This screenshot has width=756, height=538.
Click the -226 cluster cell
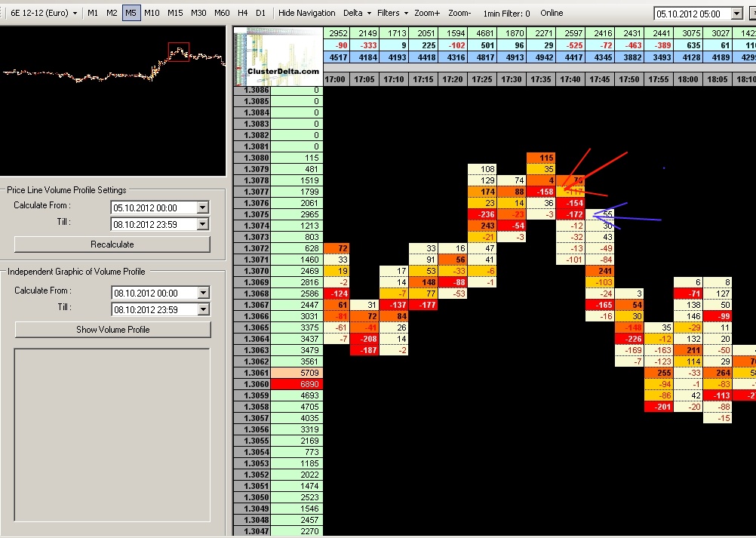629,339
